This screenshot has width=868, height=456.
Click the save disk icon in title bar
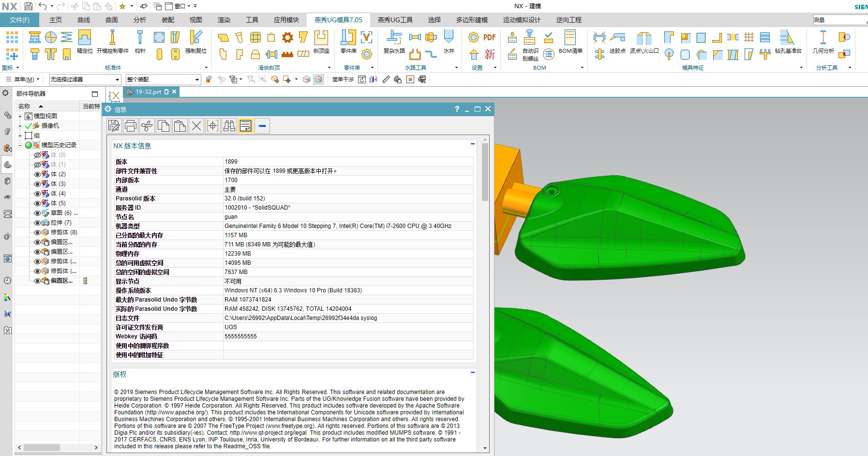pyautogui.click(x=28, y=6)
